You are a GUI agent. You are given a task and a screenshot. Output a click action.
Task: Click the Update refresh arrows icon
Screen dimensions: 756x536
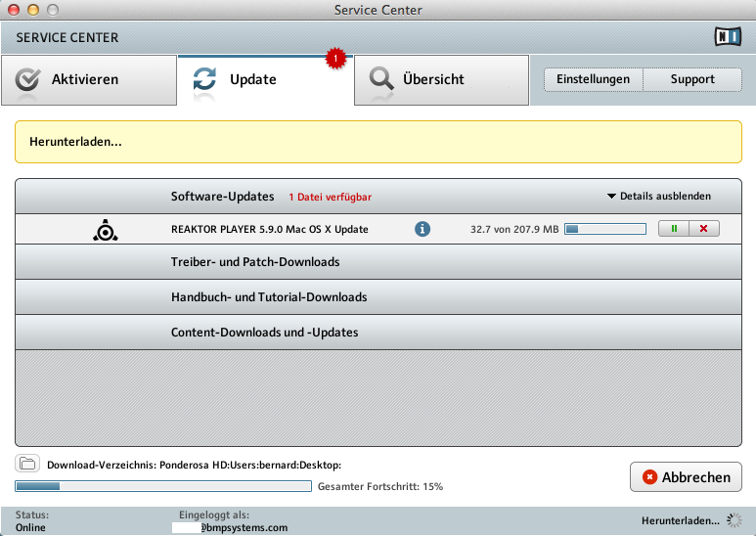coord(204,79)
